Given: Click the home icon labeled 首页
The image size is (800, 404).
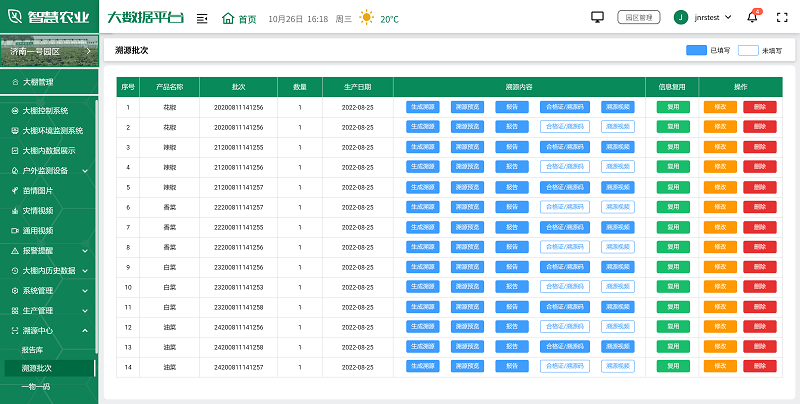Looking at the screenshot, I should tap(239, 18).
